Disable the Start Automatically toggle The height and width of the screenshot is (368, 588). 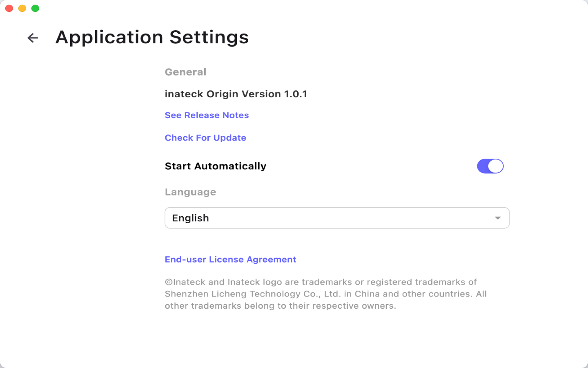point(490,166)
